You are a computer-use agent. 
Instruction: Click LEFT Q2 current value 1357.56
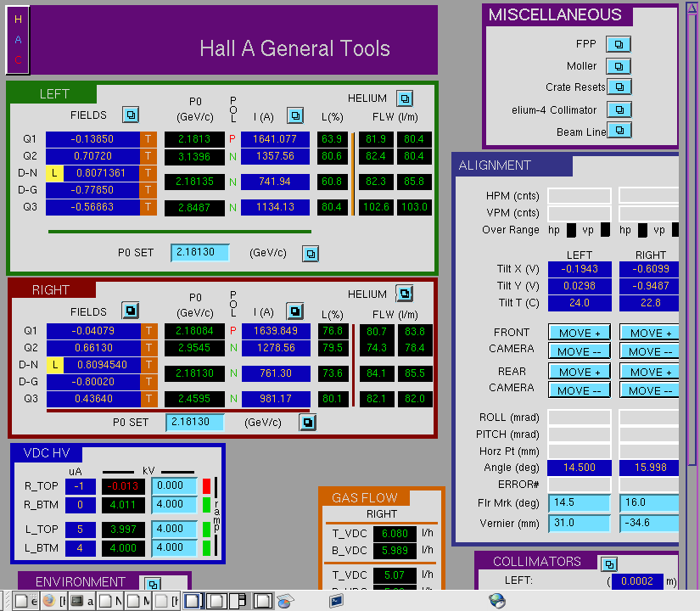click(275, 156)
